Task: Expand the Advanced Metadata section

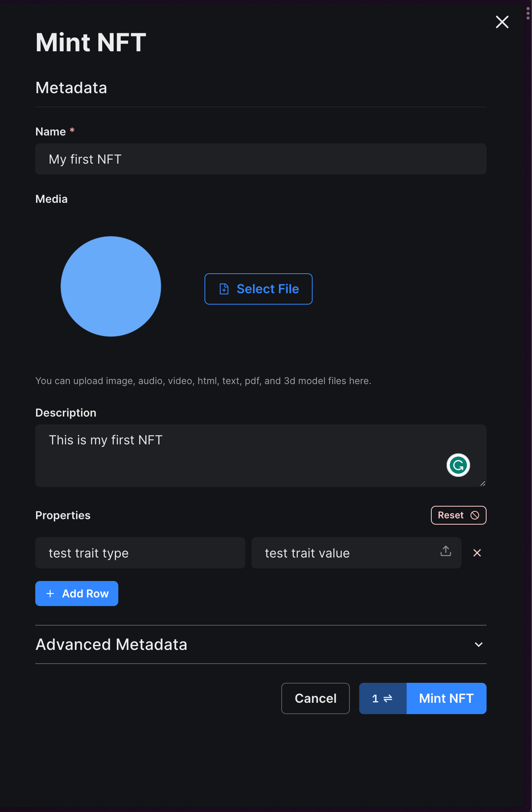Action: click(478, 644)
